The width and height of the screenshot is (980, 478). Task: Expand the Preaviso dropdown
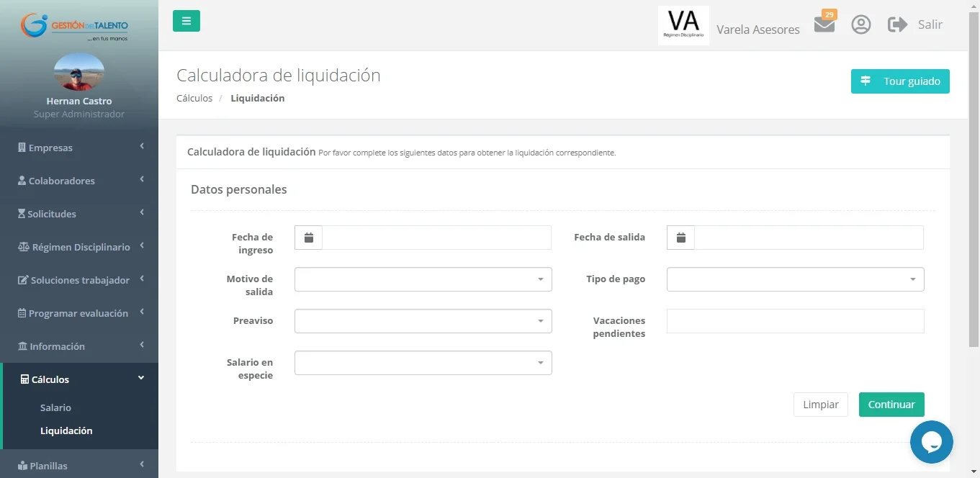pyautogui.click(x=423, y=321)
